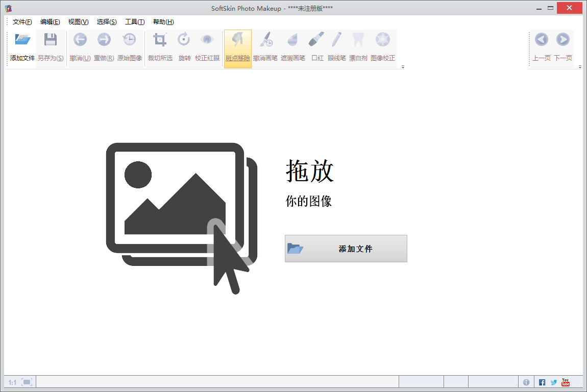Open the app icon system menu
The image size is (587, 392).
[8, 8]
